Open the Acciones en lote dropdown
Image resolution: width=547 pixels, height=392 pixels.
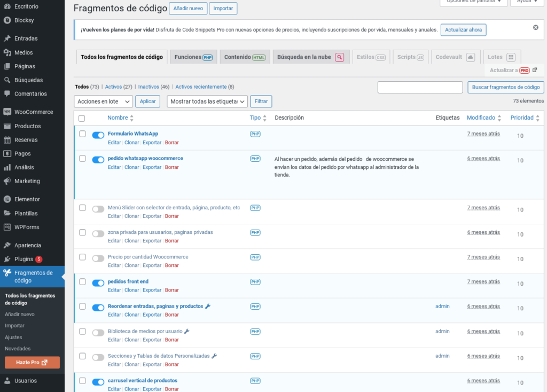click(x=103, y=101)
